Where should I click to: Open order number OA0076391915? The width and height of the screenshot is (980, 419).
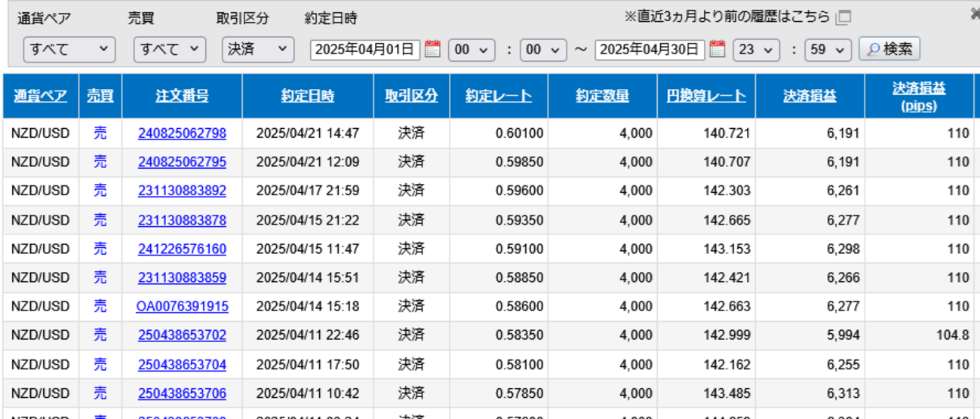tap(182, 307)
